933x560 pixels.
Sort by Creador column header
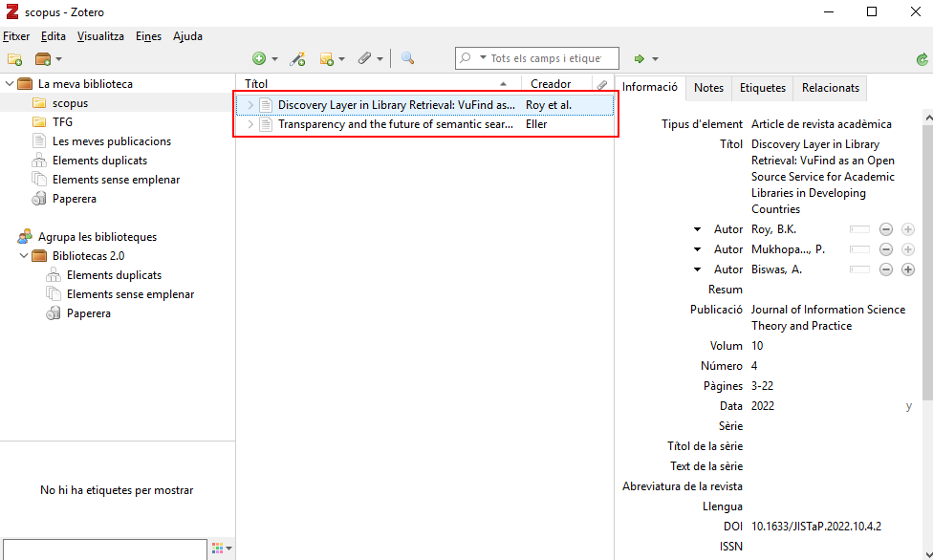click(556, 84)
